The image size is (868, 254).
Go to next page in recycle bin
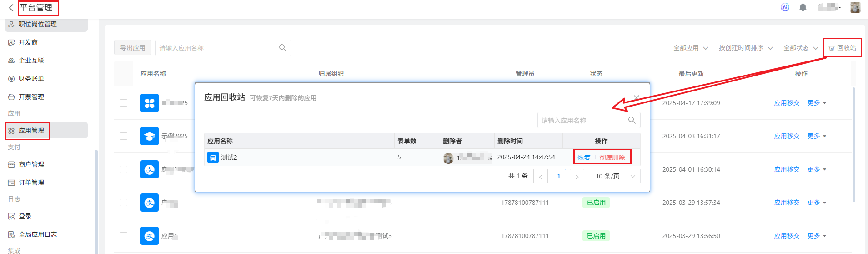coord(577,177)
